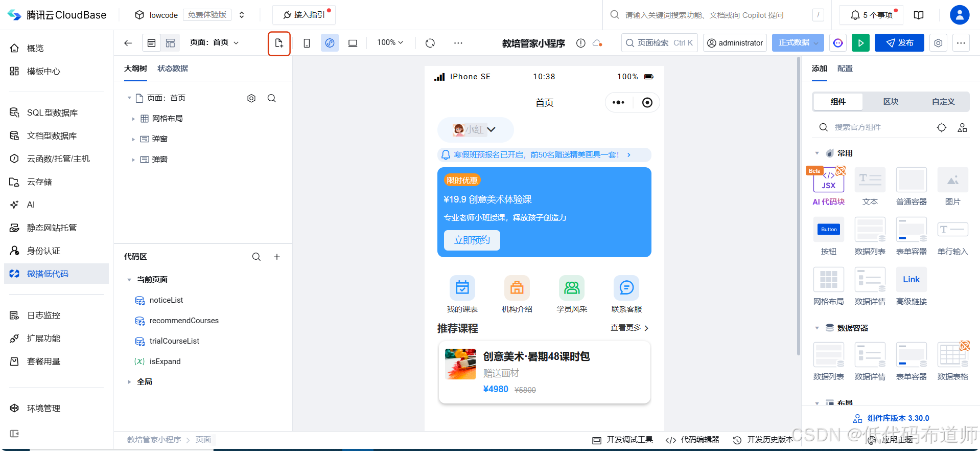980x451 pixels.
Task: Search the outline tree
Action: click(272, 98)
